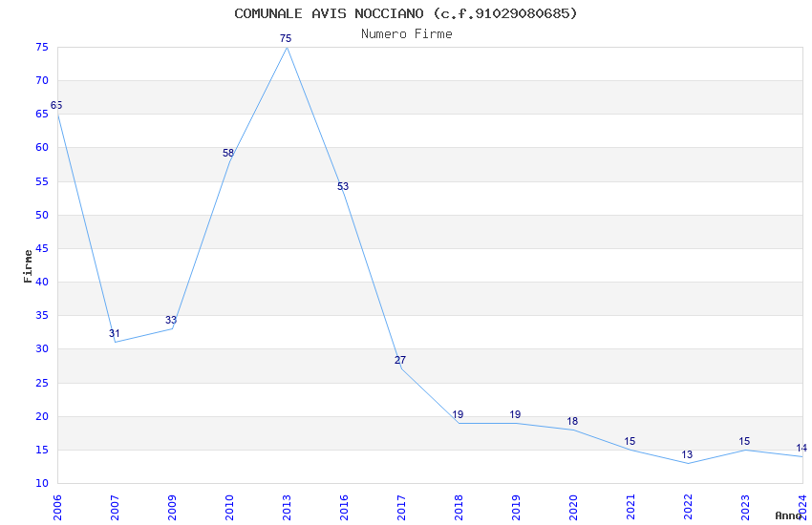Click the data label 65 for 2006
Image resolution: width=812 pixels, height=525 pixels.
pos(56,106)
